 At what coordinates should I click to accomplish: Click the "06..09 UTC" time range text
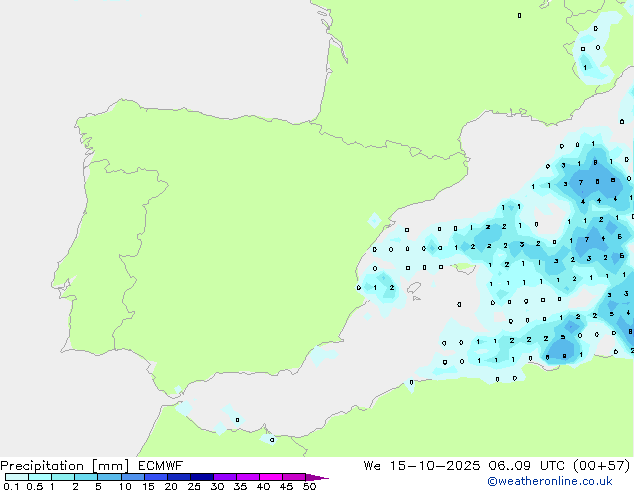tap(528, 466)
